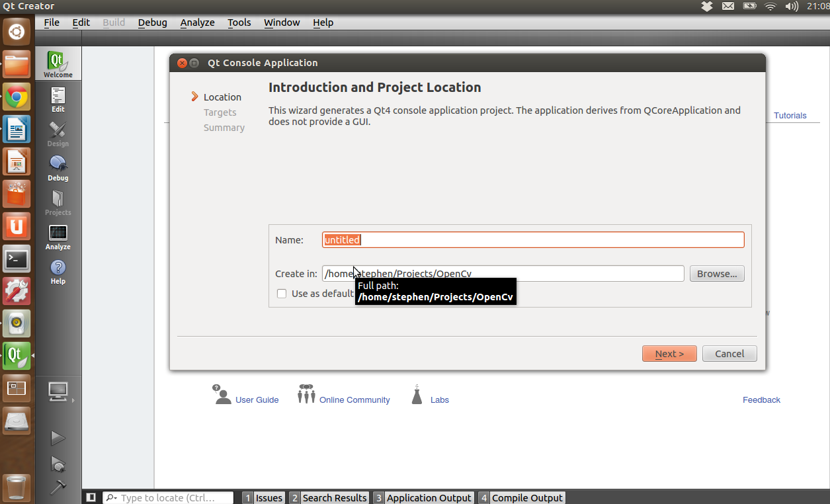Viewport: 830px width, 504px height.
Task: Open the Trash in the launcher
Action: coord(17,488)
